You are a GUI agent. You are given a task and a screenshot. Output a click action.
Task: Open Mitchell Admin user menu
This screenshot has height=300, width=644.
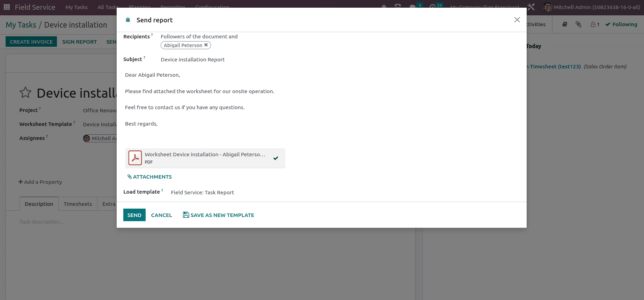click(592, 7)
